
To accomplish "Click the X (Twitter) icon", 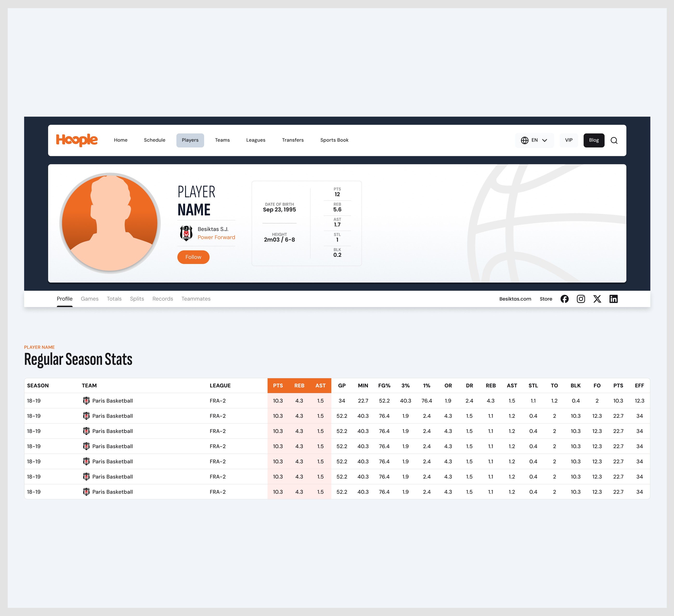I will 597,299.
